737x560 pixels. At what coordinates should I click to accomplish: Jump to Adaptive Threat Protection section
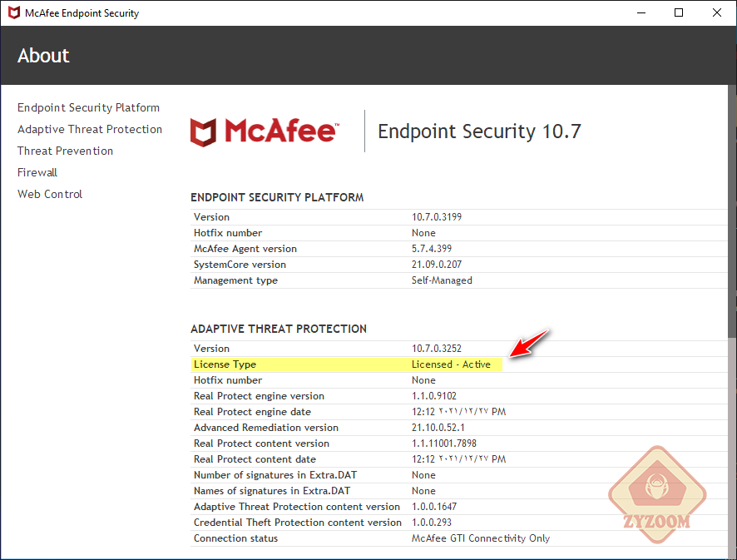[90, 129]
